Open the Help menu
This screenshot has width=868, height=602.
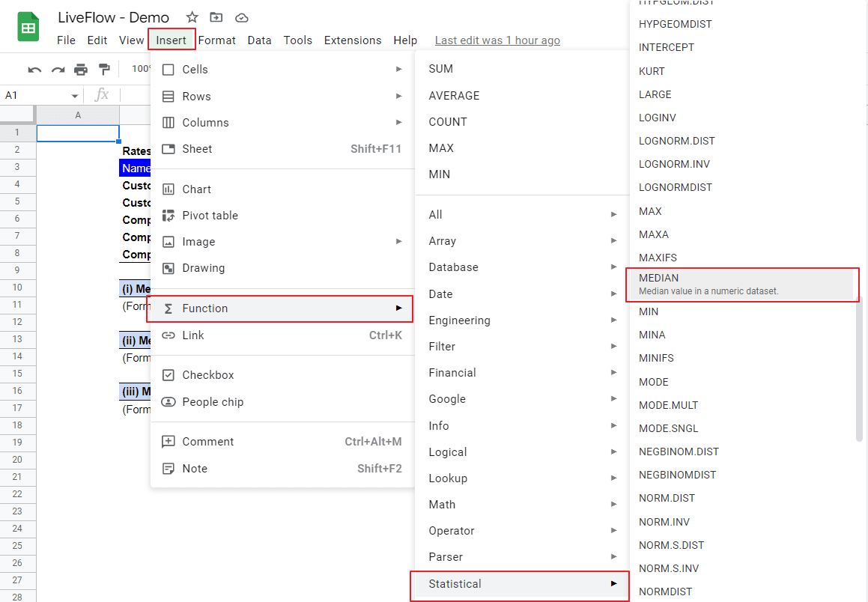[x=405, y=40]
